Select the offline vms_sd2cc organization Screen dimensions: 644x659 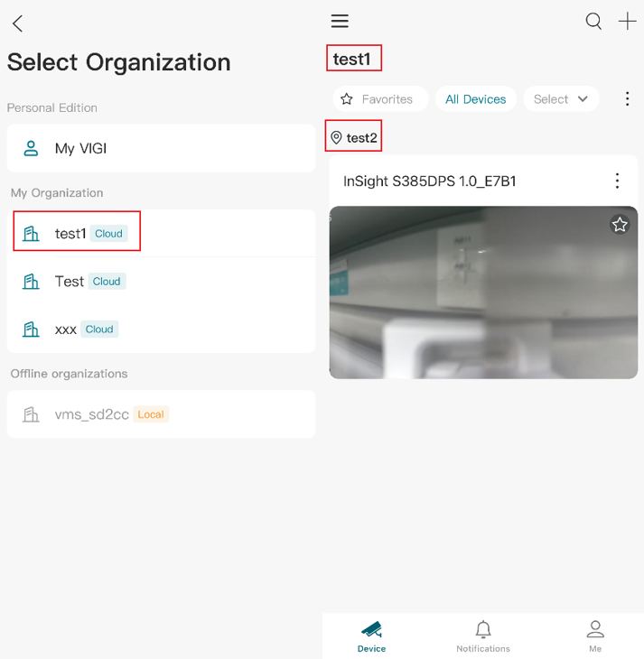point(161,414)
